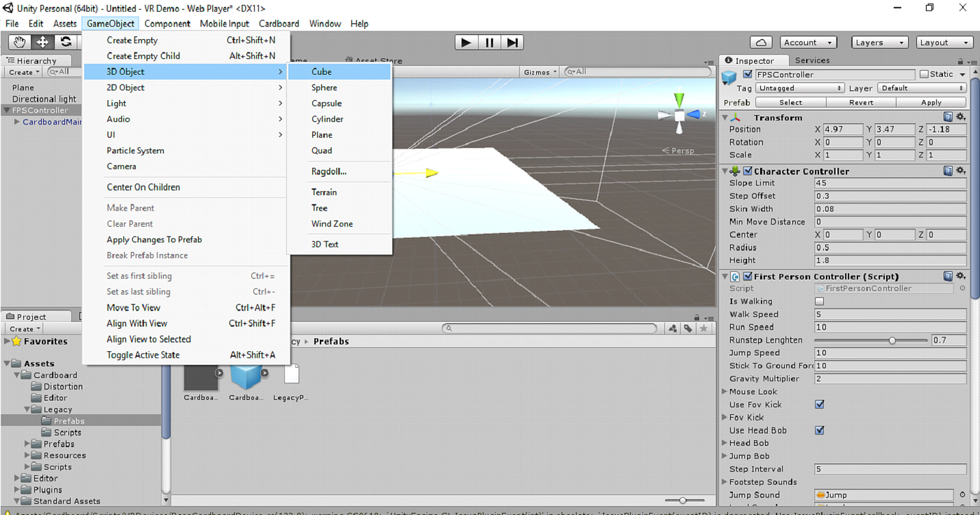980x515 pixels.
Task: Open the Layout dropdown
Action: tap(944, 43)
